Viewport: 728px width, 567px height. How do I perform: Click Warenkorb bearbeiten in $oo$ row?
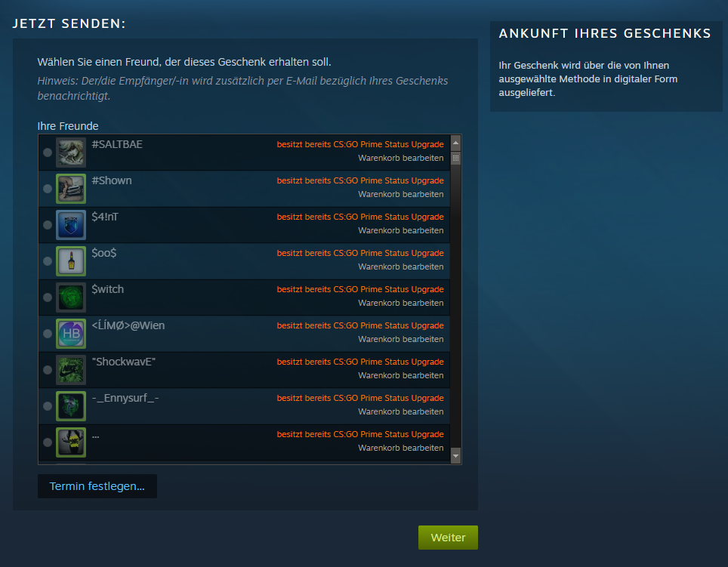click(401, 267)
